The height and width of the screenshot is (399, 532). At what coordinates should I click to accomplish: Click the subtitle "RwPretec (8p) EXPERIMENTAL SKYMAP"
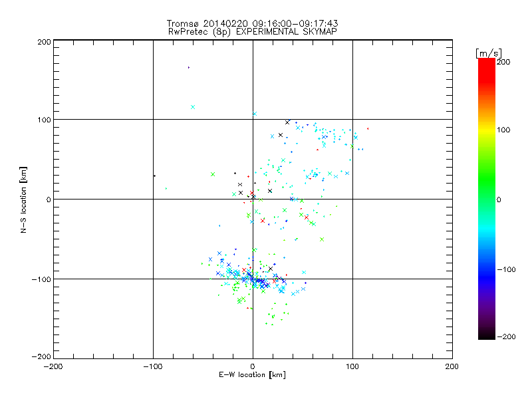point(252,32)
